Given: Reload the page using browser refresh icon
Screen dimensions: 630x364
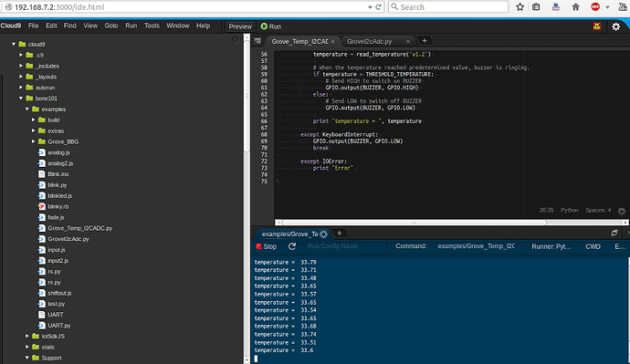Looking at the screenshot, I should coord(379,6).
